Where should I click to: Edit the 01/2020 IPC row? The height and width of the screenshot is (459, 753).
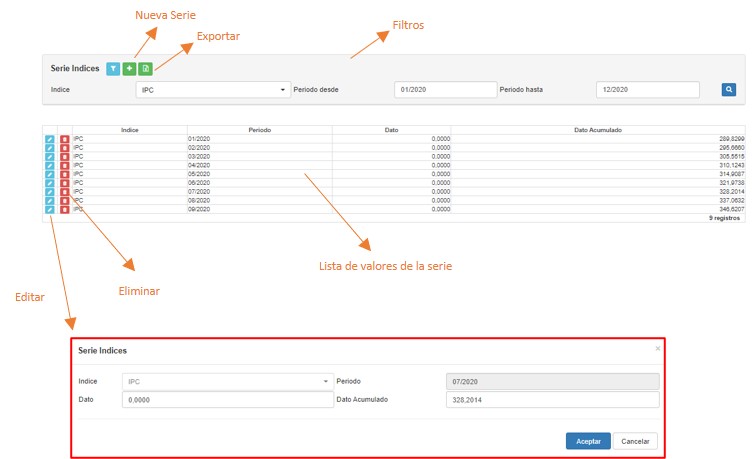49,138
